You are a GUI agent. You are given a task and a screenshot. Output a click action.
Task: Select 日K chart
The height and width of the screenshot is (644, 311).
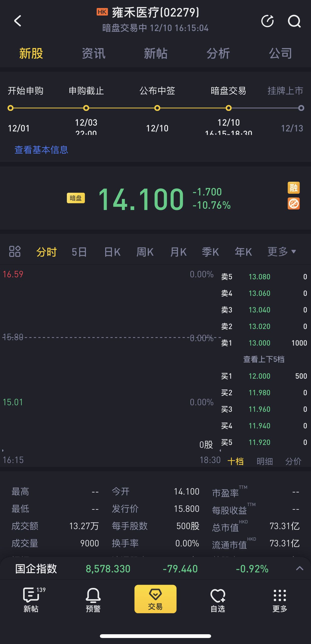pyautogui.click(x=112, y=252)
